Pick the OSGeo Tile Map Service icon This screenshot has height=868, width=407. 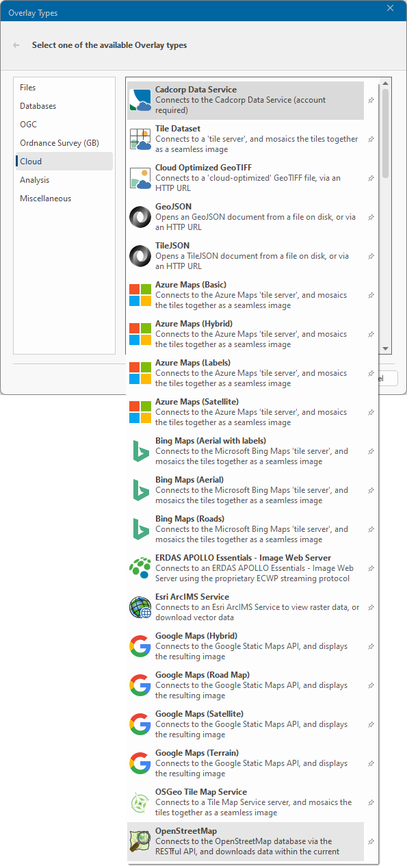[x=140, y=802]
